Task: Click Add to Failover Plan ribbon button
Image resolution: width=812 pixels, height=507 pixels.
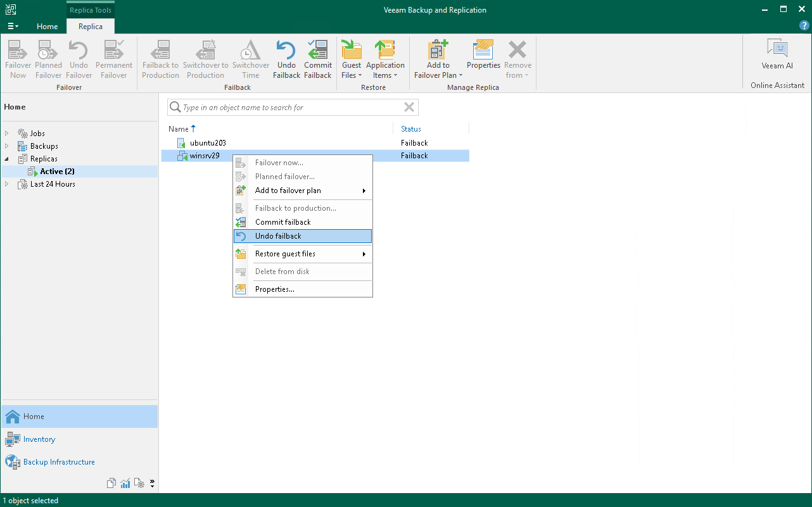Action: coord(438,59)
